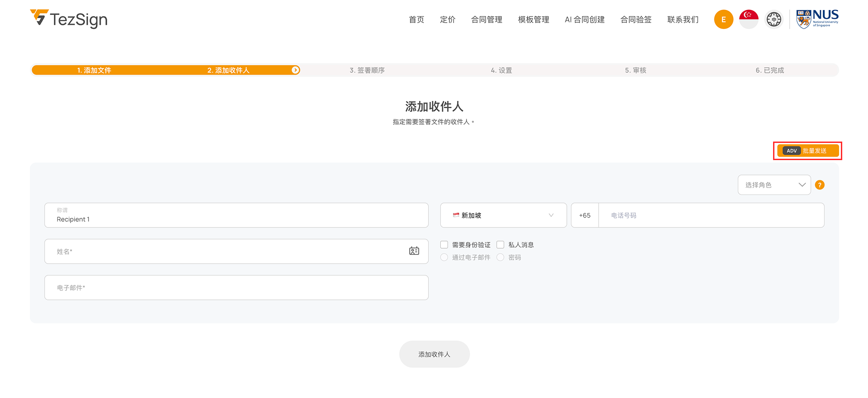Go to AI 合同创建 menu item
This screenshot has height=398, width=868.
[x=585, y=19]
